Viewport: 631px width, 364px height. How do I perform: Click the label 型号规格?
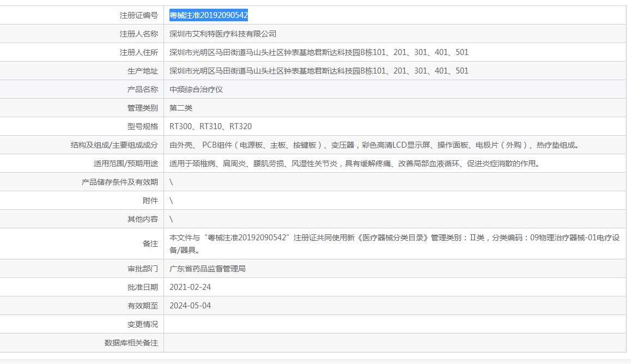click(143, 126)
